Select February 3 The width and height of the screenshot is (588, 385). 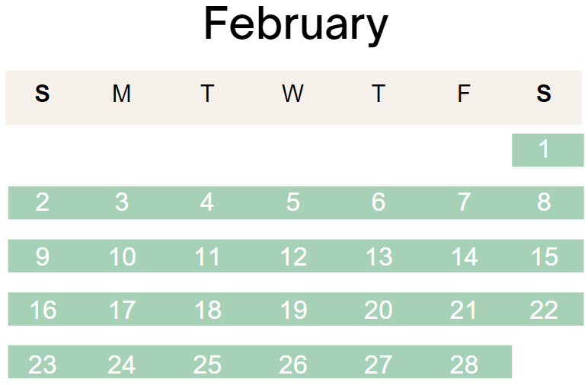point(122,202)
